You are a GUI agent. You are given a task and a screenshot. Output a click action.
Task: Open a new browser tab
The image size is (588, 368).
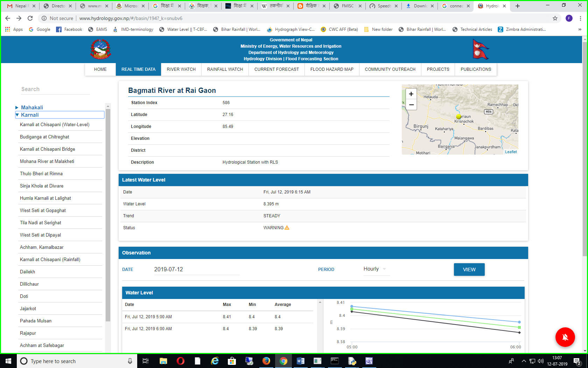pos(518,6)
